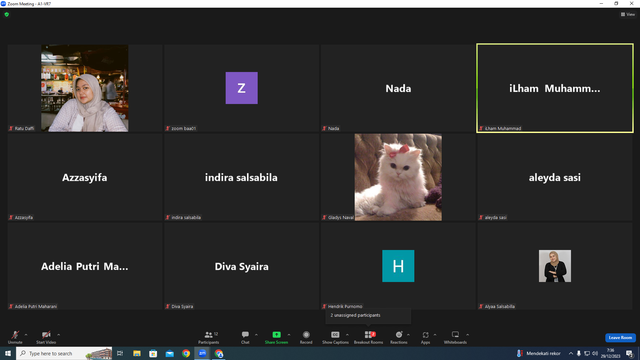The width and height of the screenshot is (640, 360).
Task: Select zoom baa01 purple Z avatar
Action: [242, 88]
